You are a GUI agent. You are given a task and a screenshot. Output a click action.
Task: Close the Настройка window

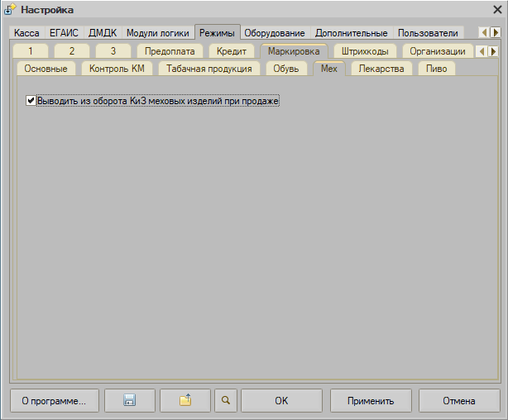coord(495,10)
